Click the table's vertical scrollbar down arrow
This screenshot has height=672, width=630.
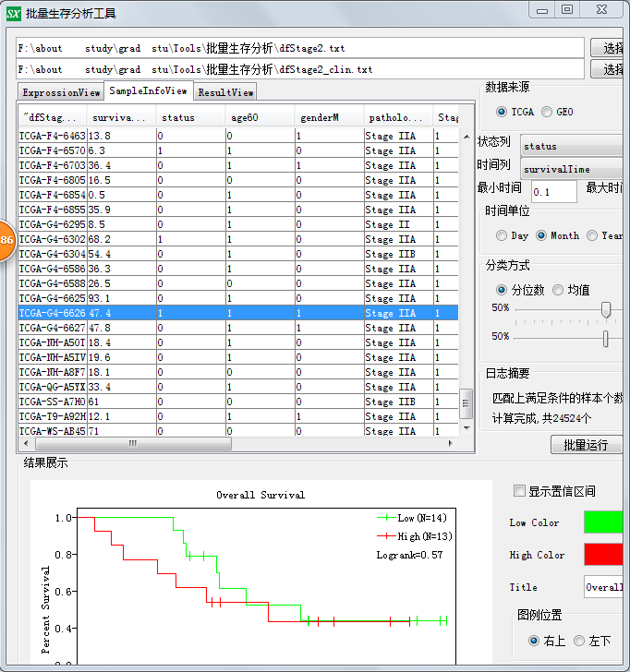[x=466, y=429]
